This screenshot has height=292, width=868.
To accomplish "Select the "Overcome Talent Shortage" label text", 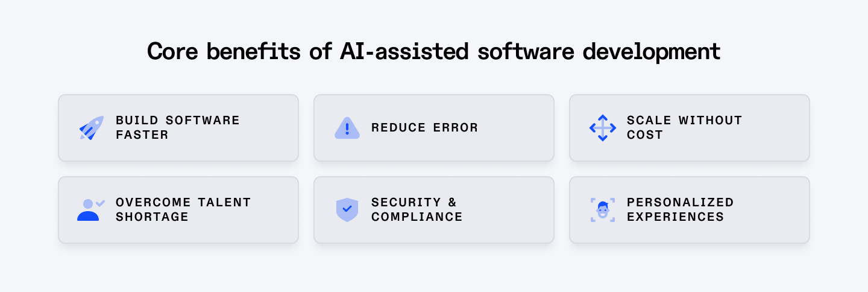I will (183, 209).
